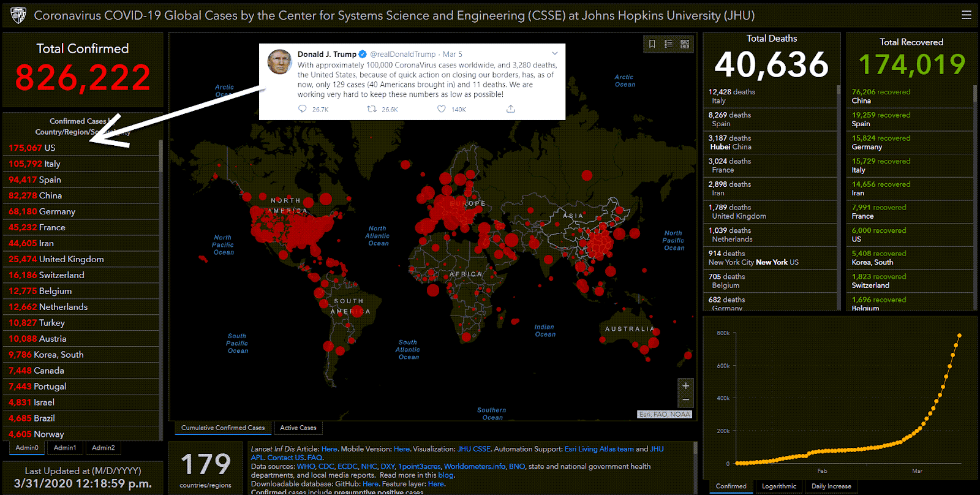Click the Johns Hopkins shield logo
The height and width of the screenshot is (495, 980).
click(x=18, y=15)
